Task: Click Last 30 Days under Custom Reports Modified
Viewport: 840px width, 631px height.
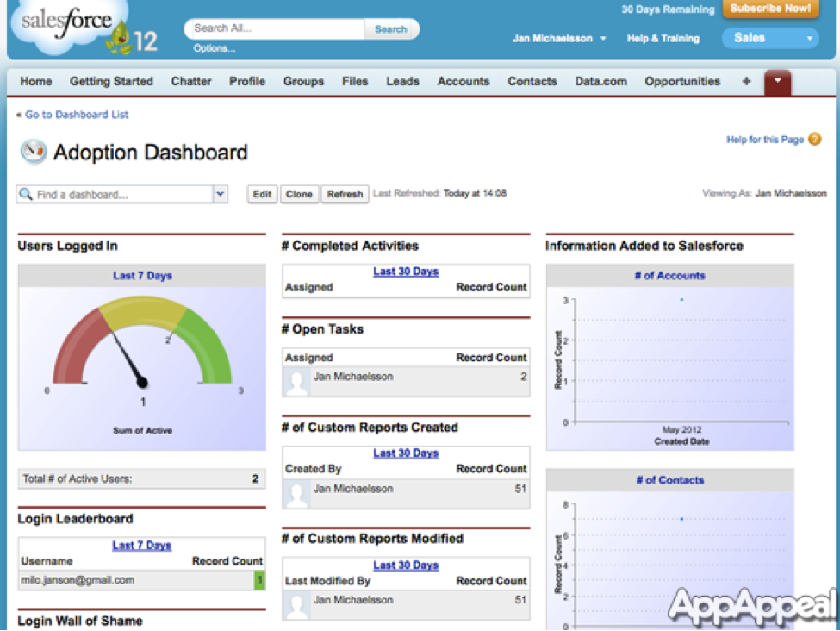Action: tap(406, 565)
